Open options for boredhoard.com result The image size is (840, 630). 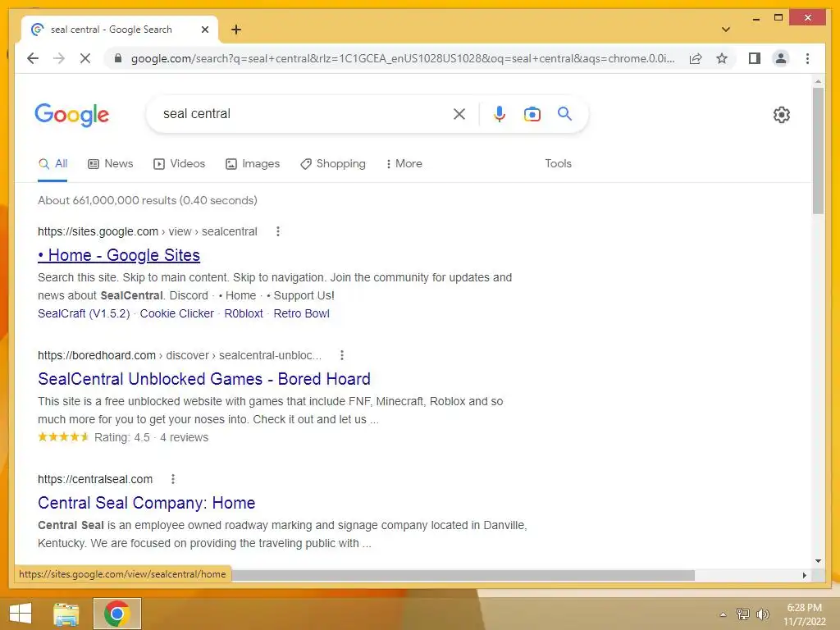(x=342, y=355)
